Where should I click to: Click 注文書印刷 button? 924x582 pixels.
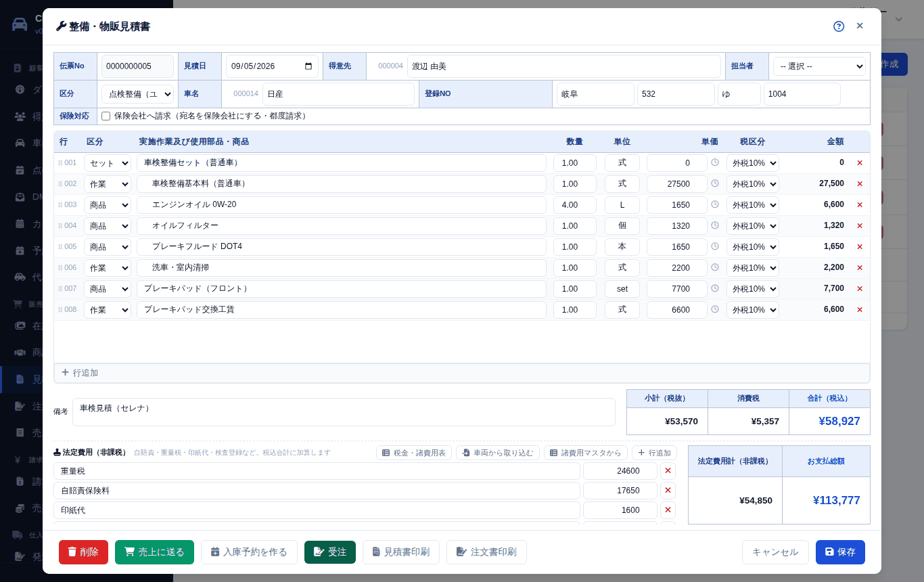click(x=486, y=552)
